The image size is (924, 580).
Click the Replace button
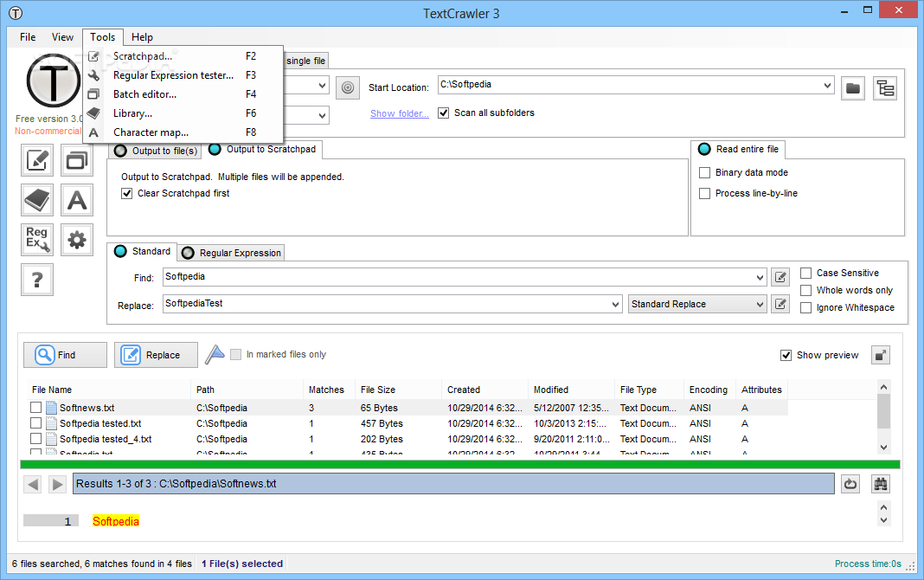click(156, 355)
